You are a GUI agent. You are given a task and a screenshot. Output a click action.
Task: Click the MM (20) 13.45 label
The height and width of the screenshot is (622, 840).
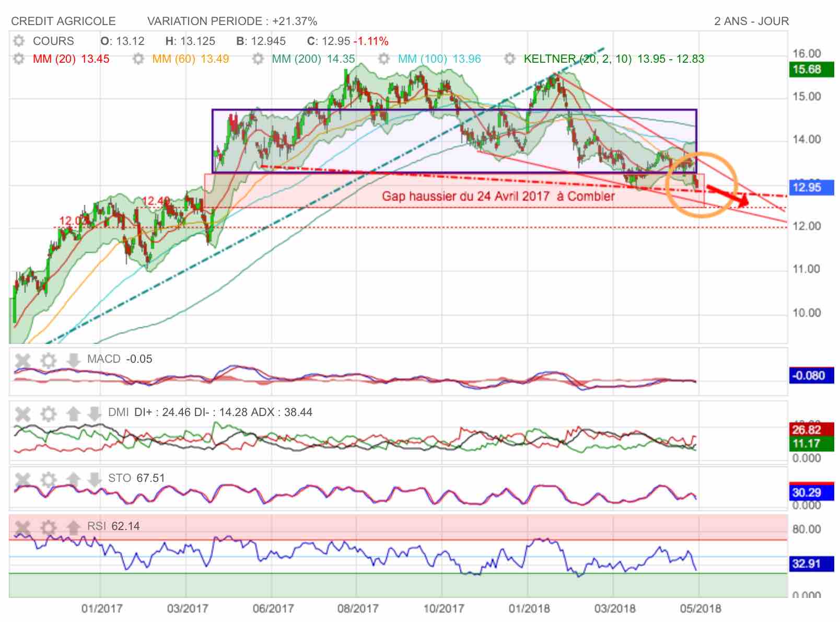click(x=71, y=59)
